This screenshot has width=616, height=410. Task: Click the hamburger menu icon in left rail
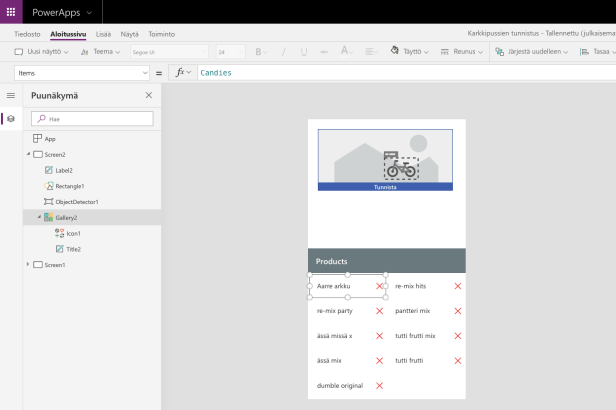pos(11,95)
